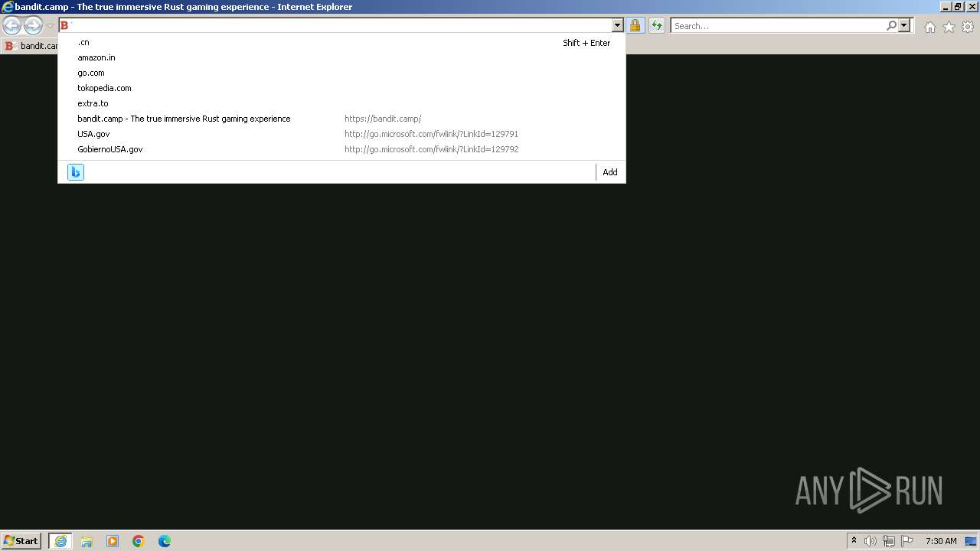Viewport: 980px width, 551px height.
Task: Select the tokopedia.com suggestion
Action: pyautogui.click(x=341, y=88)
